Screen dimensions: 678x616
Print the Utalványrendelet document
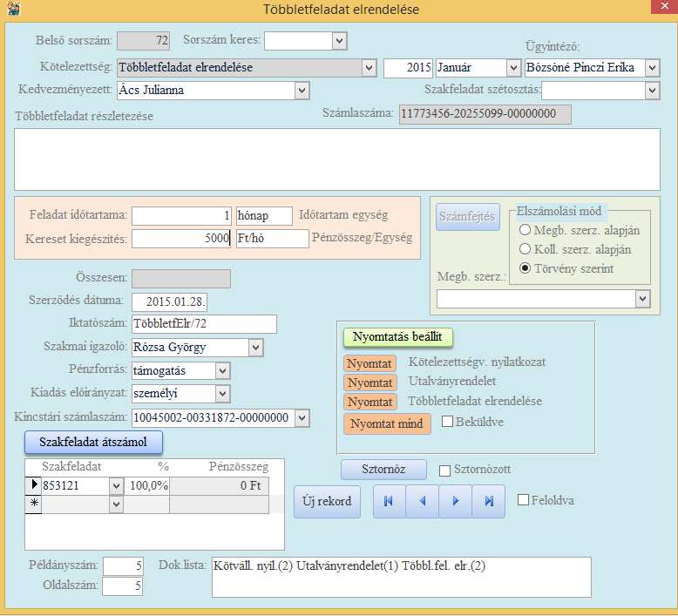pyautogui.click(x=370, y=382)
